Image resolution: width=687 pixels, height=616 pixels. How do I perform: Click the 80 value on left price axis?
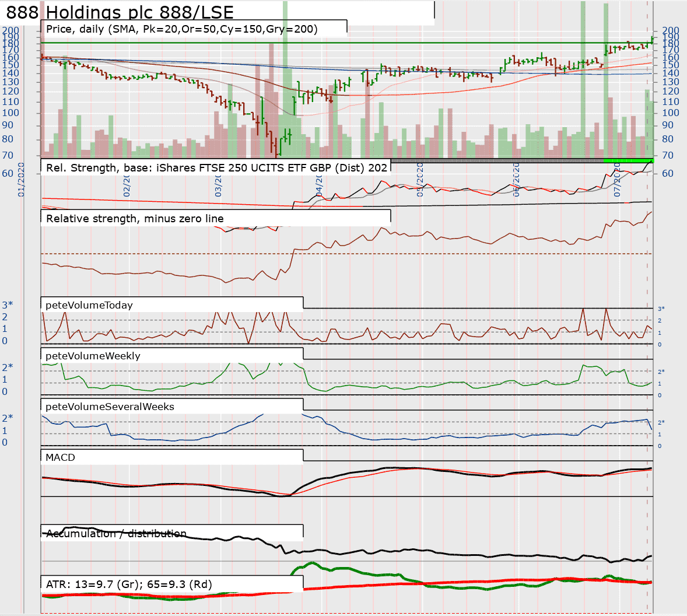click(x=8, y=139)
